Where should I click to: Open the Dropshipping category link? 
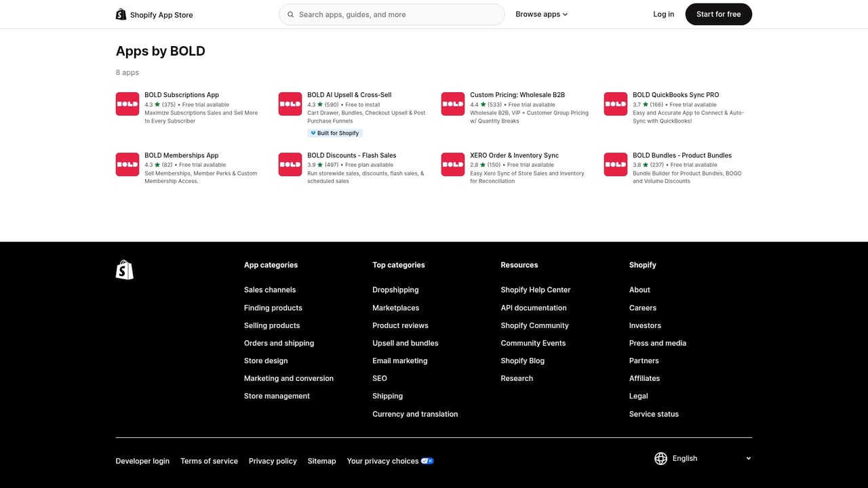395,289
